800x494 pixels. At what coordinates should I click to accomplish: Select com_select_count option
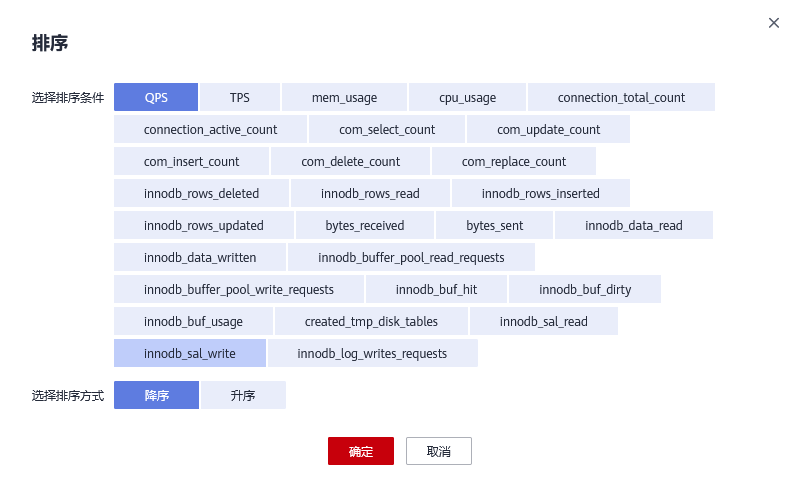click(387, 129)
